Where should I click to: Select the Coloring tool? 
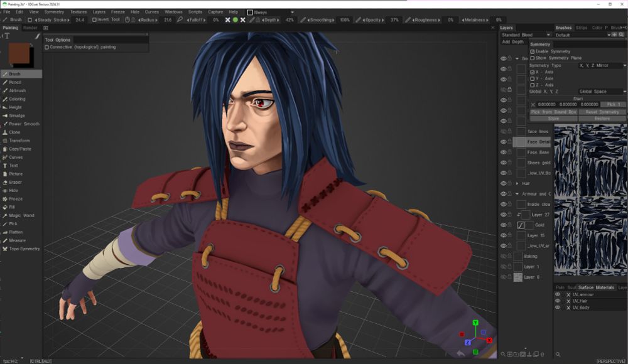21,99
